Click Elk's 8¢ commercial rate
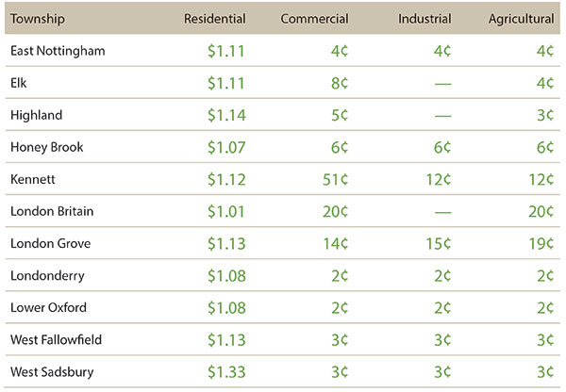This screenshot has width=566, height=392. (340, 83)
